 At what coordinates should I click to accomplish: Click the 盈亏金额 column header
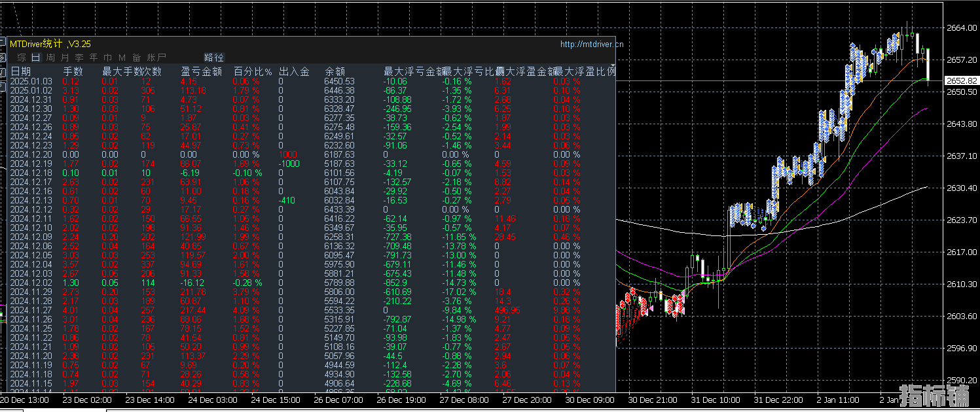(x=202, y=71)
